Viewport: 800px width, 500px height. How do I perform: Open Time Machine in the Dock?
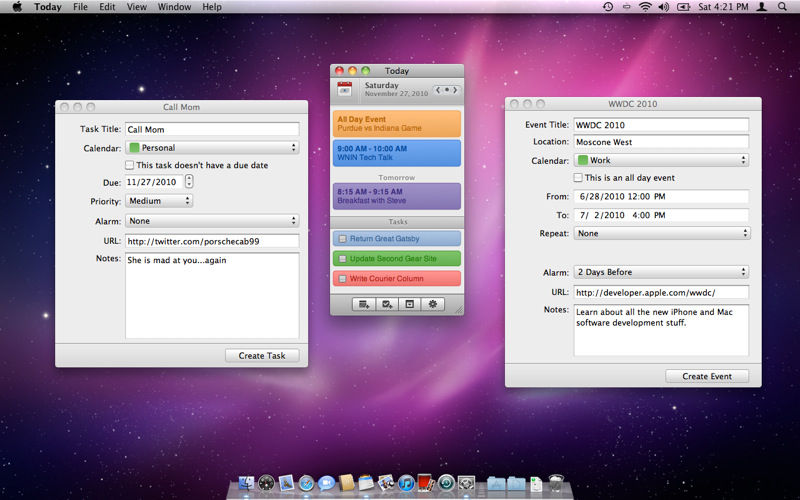(x=446, y=482)
